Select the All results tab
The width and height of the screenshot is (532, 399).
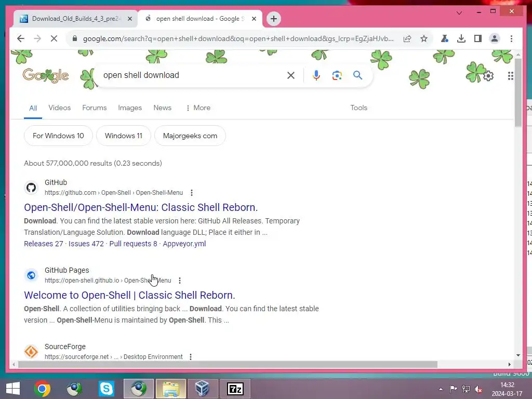click(33, 108)
